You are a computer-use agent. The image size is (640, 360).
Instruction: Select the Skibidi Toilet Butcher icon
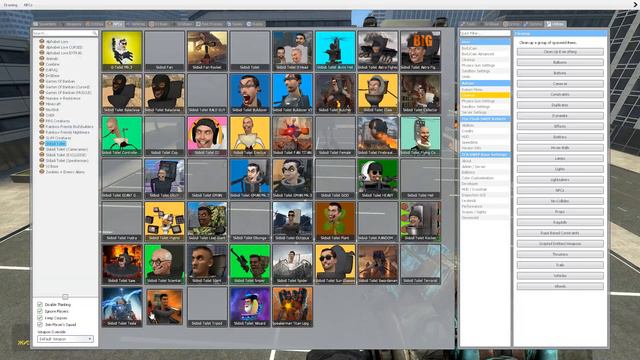click(335, 93)
